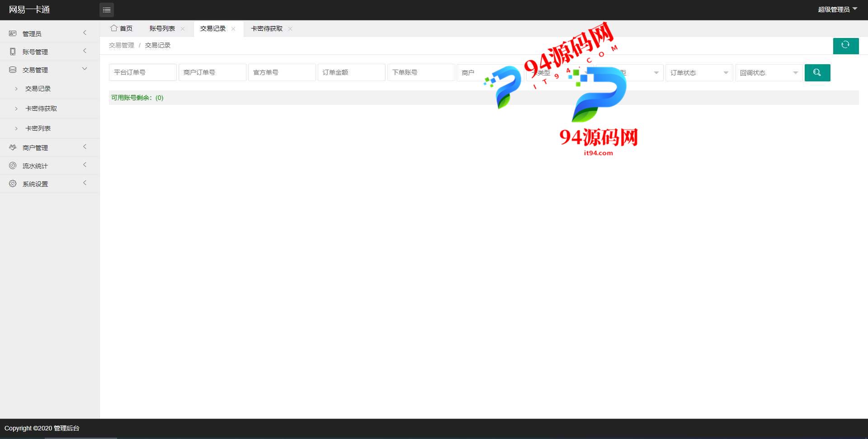
Task: Click the 可用账号剩余: (0) text
Action: coord(137,98)
